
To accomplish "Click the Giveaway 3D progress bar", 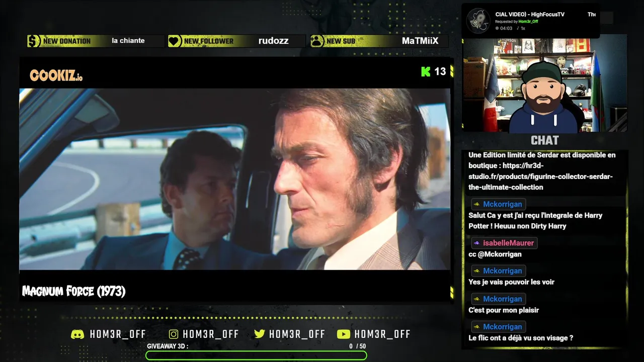I will point(256,355).
